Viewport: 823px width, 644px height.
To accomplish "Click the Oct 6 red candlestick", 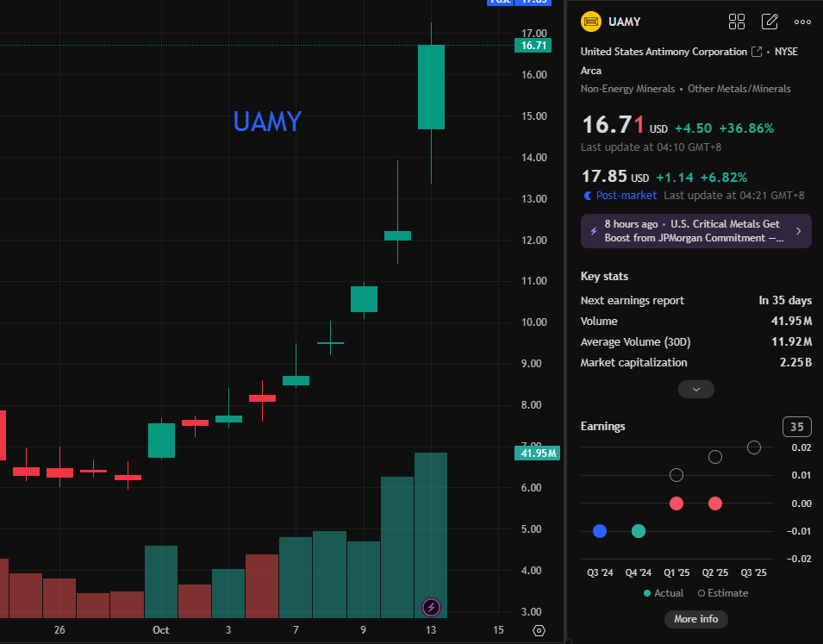I will pyautogui.click(x=263, y=398).
